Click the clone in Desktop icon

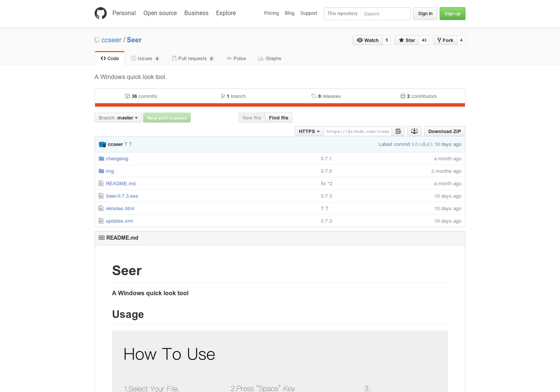(414, 131)
